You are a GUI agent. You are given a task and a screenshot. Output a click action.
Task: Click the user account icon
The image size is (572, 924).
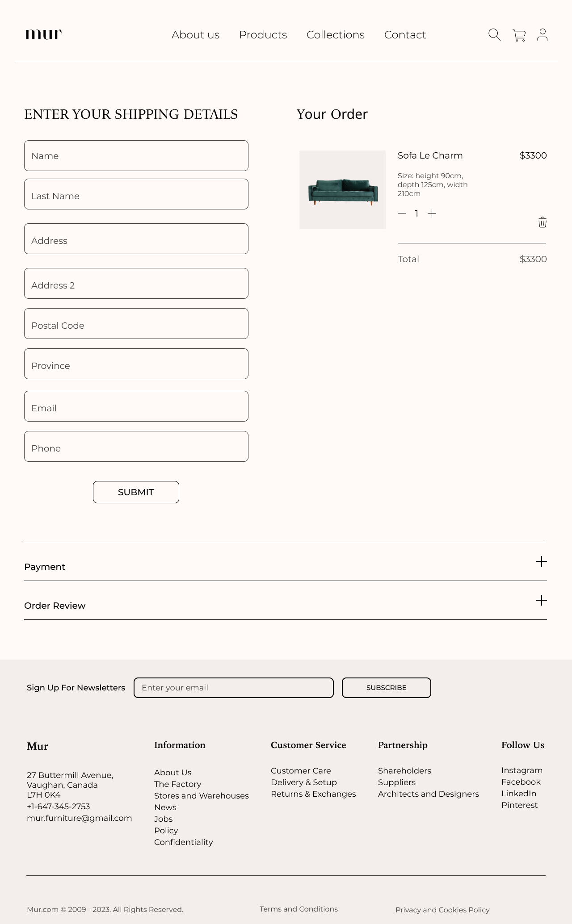coord(543,35)
